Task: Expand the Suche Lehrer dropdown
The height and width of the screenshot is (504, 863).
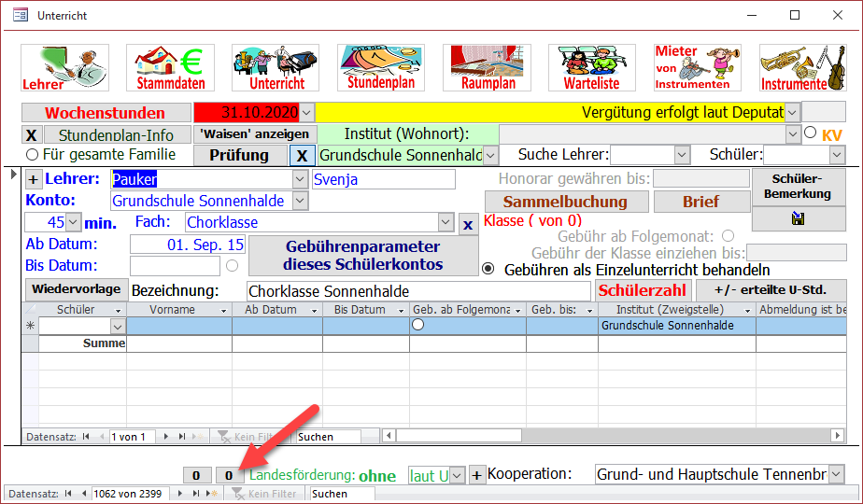Action: pyautogui.click(x=682, y=155)
